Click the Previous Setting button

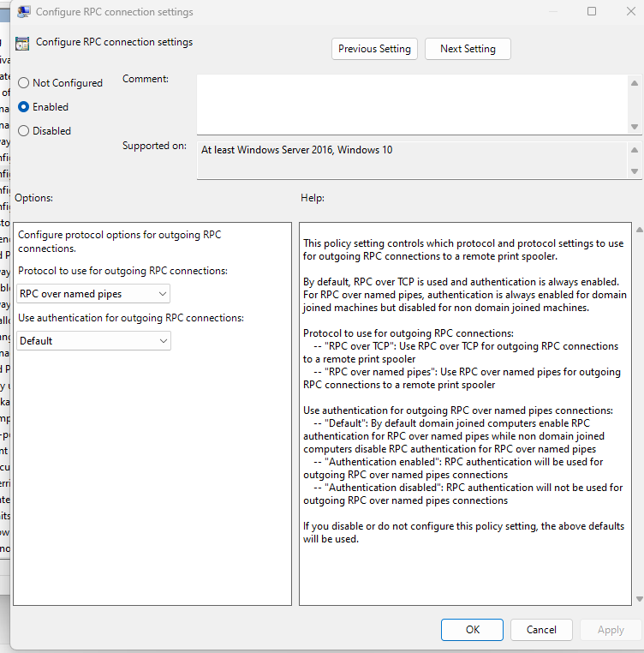pyautogui.click(x=374, y=49)
